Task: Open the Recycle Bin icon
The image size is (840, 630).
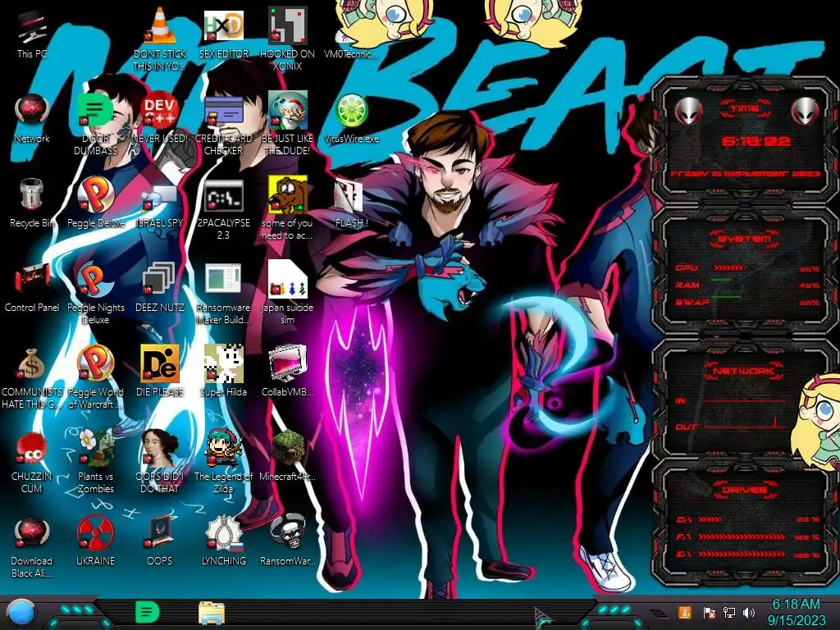Action: pyautogui.click(x=32, y=203)
